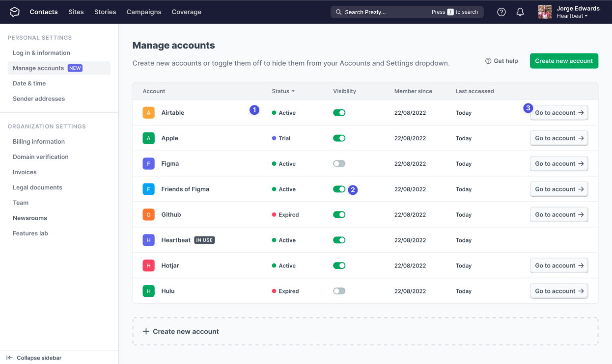Screen dimensions: 612x364
Task: Click the IN USE badge on Heartbeat
Action: click(204, 240)
